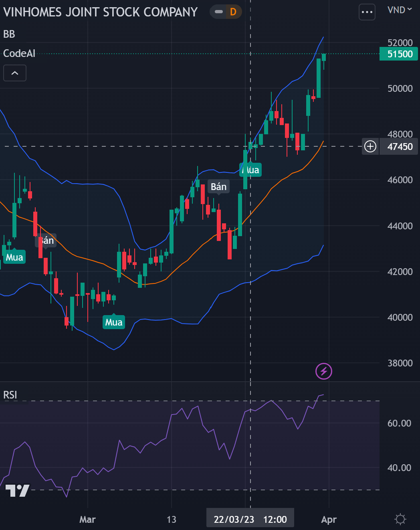This screenshot has height=530, width=420.
Task: Click the 38000 price scale value
Action: point(400,363)
